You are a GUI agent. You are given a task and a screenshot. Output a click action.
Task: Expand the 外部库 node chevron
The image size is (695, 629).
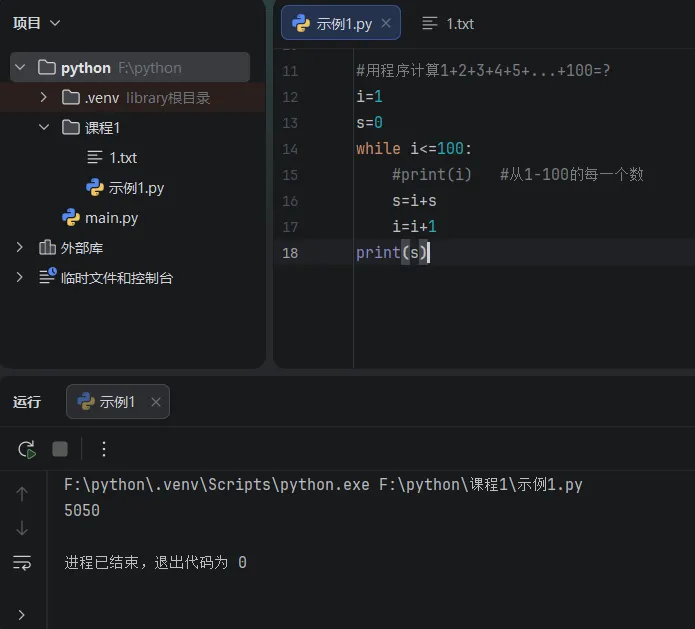point(19,247)
